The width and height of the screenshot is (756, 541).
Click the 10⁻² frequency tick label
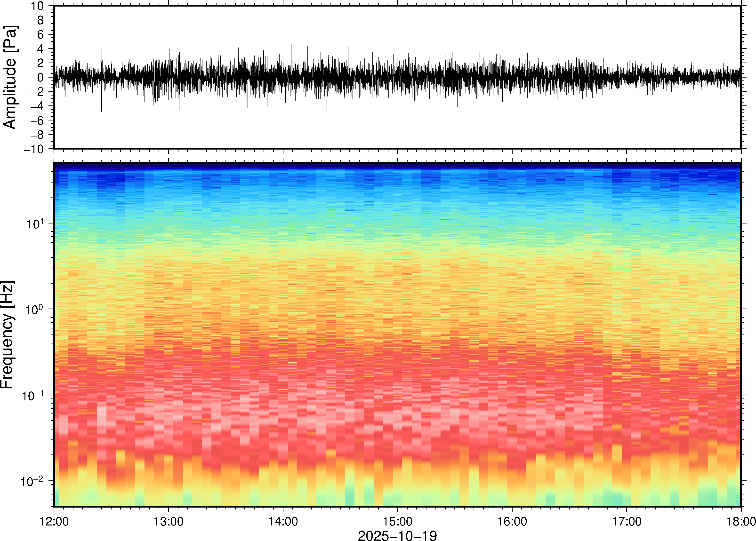pyautogui.click(x=32, y=481)
